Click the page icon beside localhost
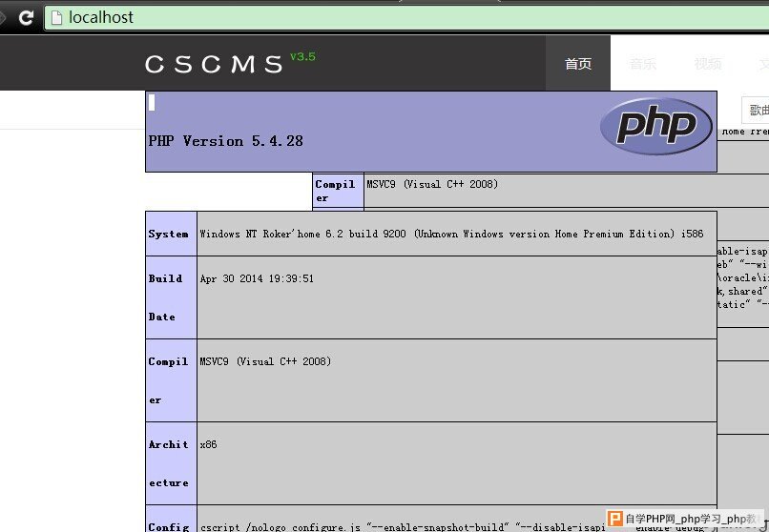769x532 pixels. click(x=57, y=17)
